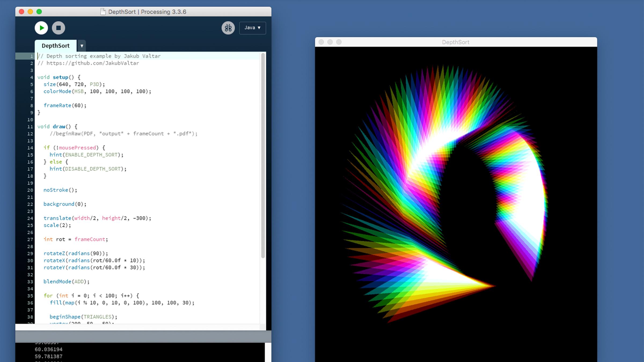Zoom the Processing editor with green button

39,12
